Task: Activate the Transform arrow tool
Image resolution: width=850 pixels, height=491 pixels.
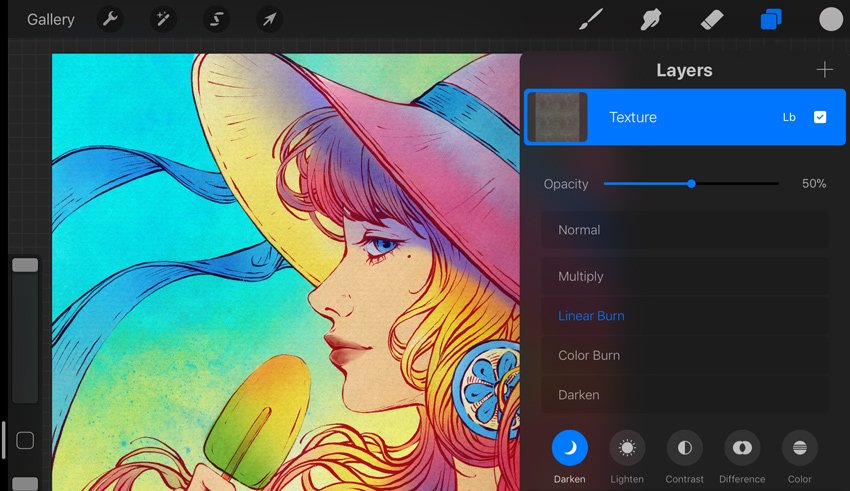Action: 269,20
